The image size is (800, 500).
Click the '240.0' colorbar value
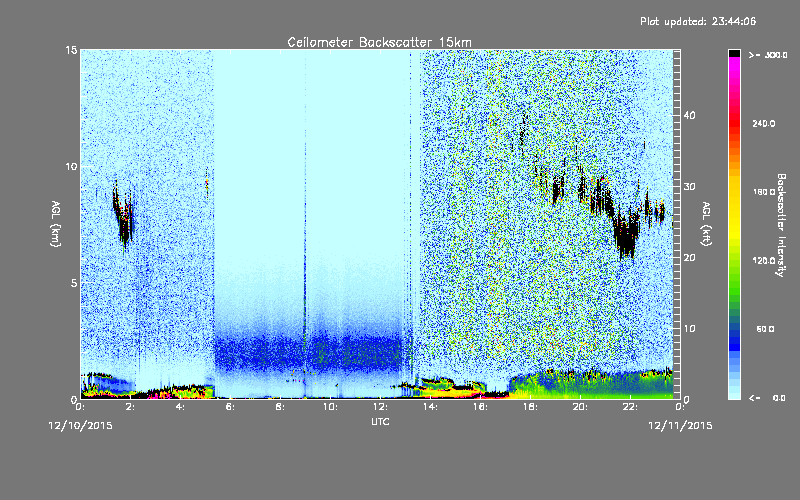tap(764, 124)
